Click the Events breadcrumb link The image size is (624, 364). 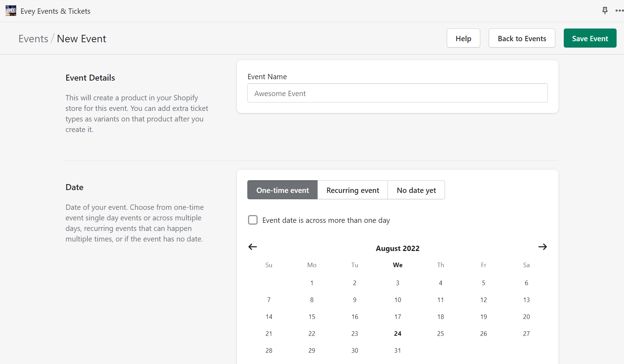click(33, 39)
